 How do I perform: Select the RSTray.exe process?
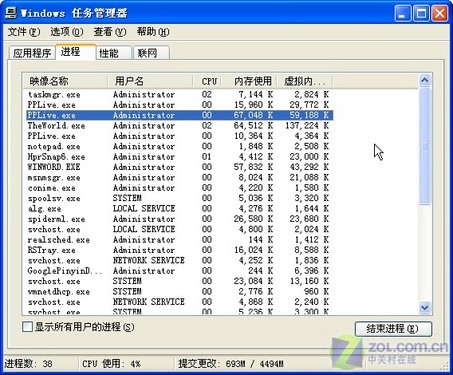179,250
